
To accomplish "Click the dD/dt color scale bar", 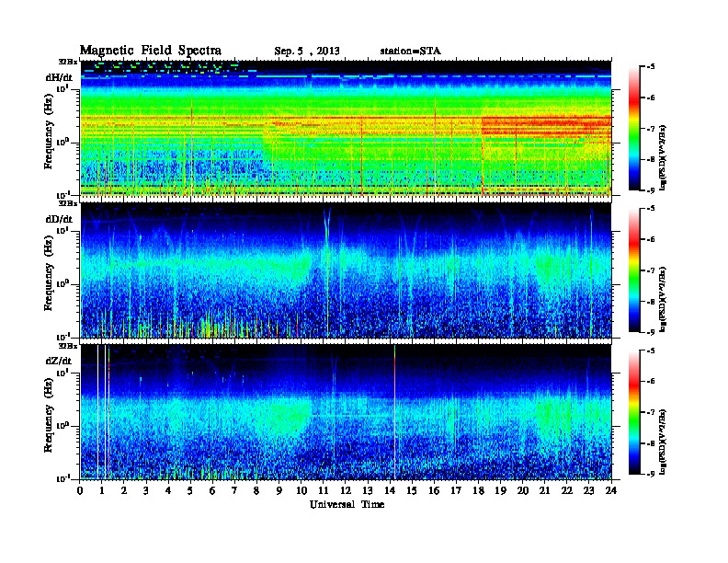I will click(x=634, y=270).
